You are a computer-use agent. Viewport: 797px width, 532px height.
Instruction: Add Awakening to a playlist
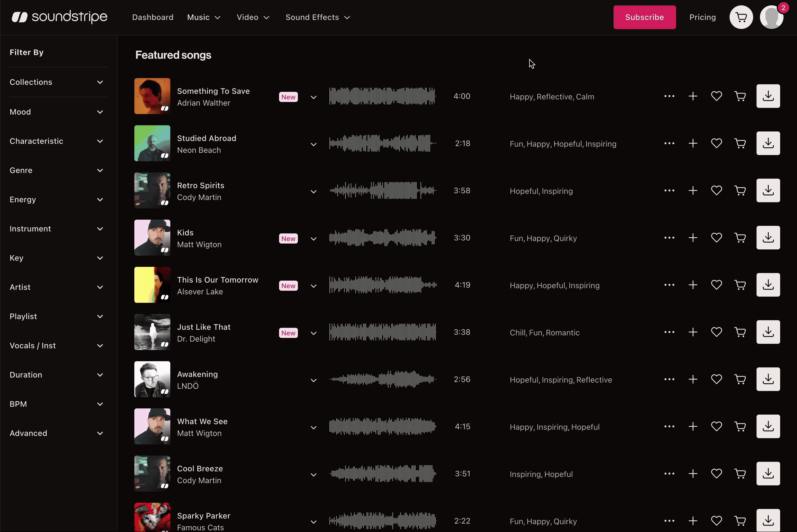(693, 379)
